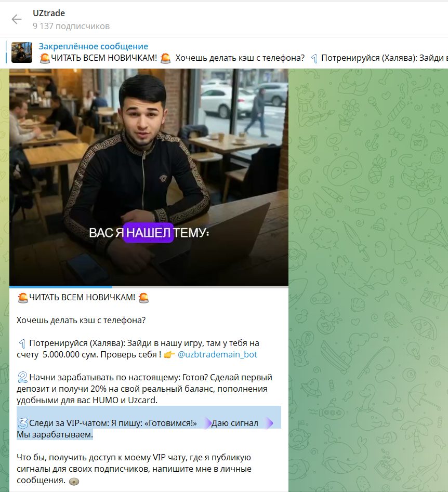448x492 pixels.
Task: Open the pinned message thumbnail image
Action: (x=22, y=52)
